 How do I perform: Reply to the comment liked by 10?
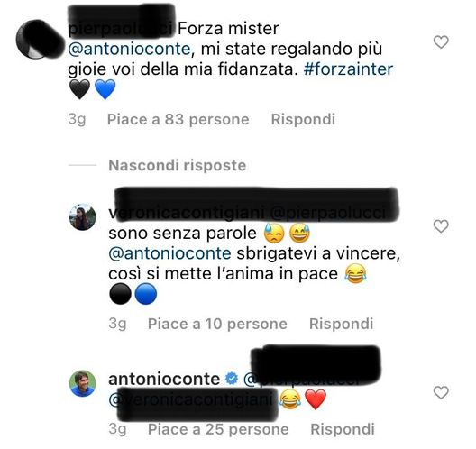coord(341,324)
